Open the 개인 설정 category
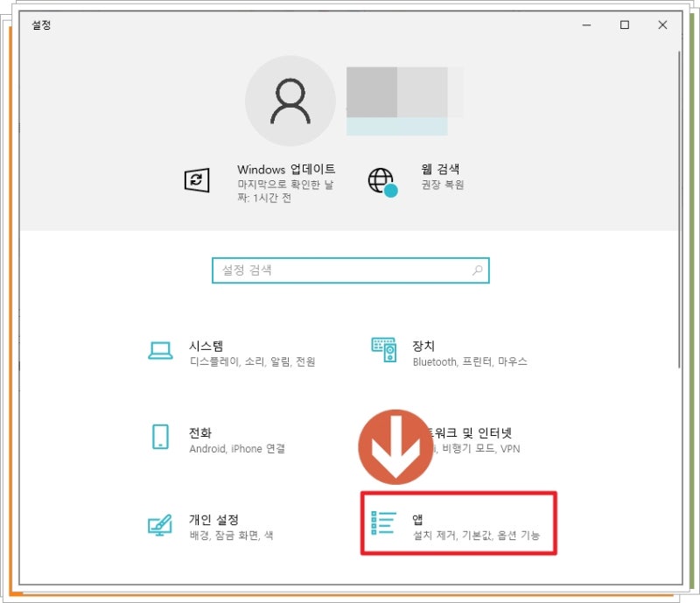 (213, 523)
